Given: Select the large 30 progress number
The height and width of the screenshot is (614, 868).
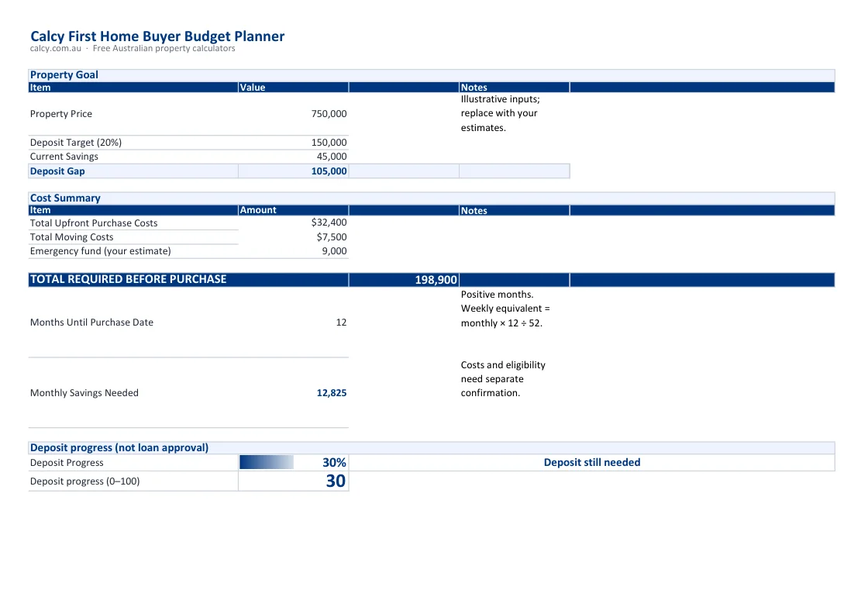Looking at the screenshot, I should coord(336,481).
